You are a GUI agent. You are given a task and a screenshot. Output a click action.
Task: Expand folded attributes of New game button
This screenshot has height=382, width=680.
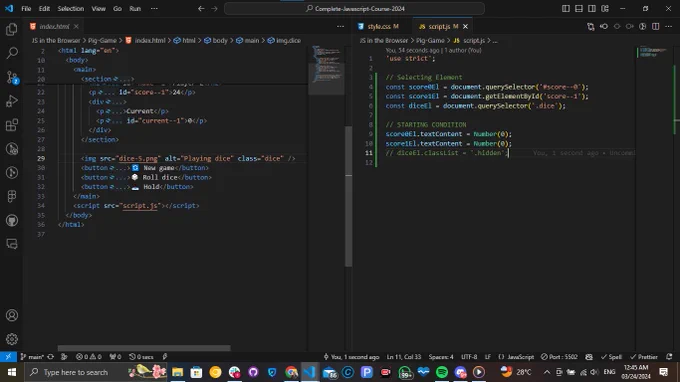118,168
